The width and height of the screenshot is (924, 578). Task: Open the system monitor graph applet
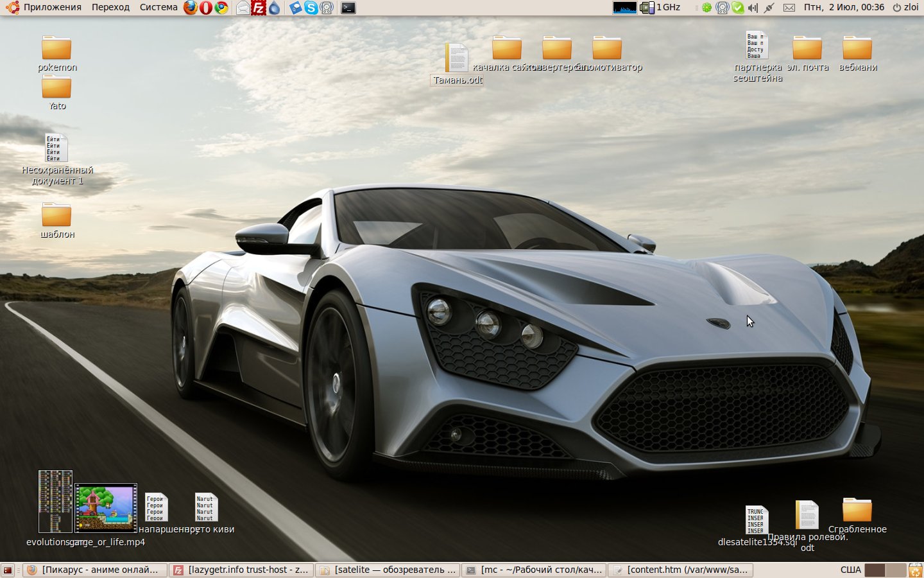[x=624, y=8]
